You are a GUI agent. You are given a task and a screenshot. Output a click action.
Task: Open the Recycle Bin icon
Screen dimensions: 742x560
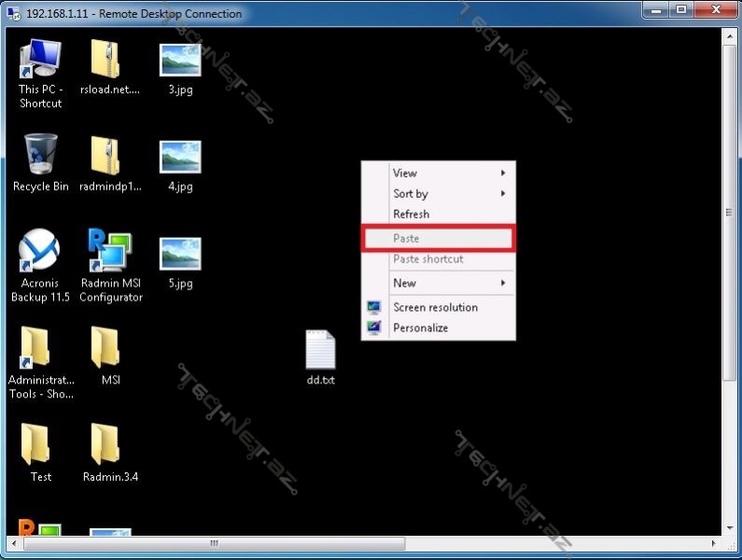click(x=40, y=154)
